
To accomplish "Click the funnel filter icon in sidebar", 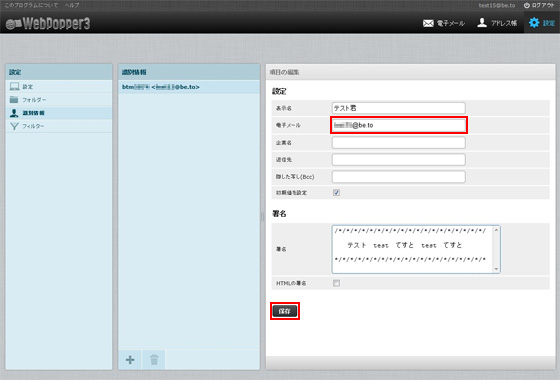I will coord(14,126).
